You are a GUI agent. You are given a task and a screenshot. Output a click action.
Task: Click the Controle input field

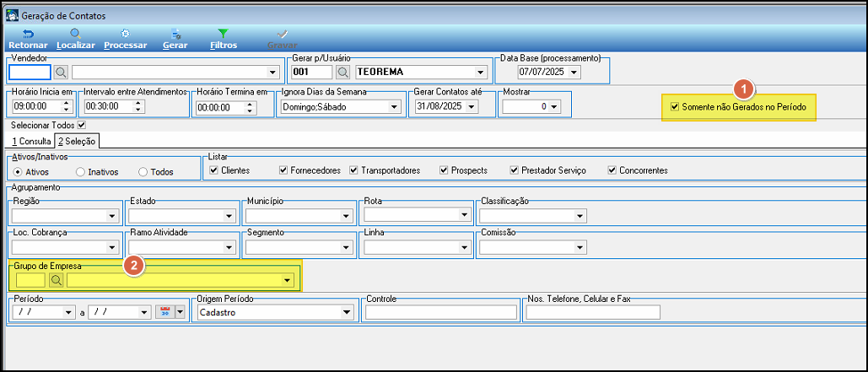[440, 313]
